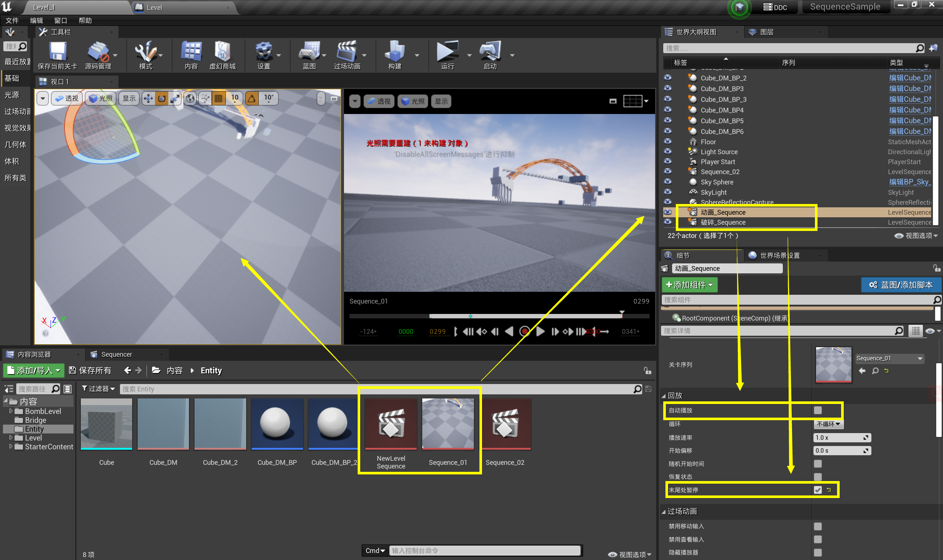Viewport: 943px width, 560px height.
Task: Open the File (文件) menu
Action: coord(12,20)
